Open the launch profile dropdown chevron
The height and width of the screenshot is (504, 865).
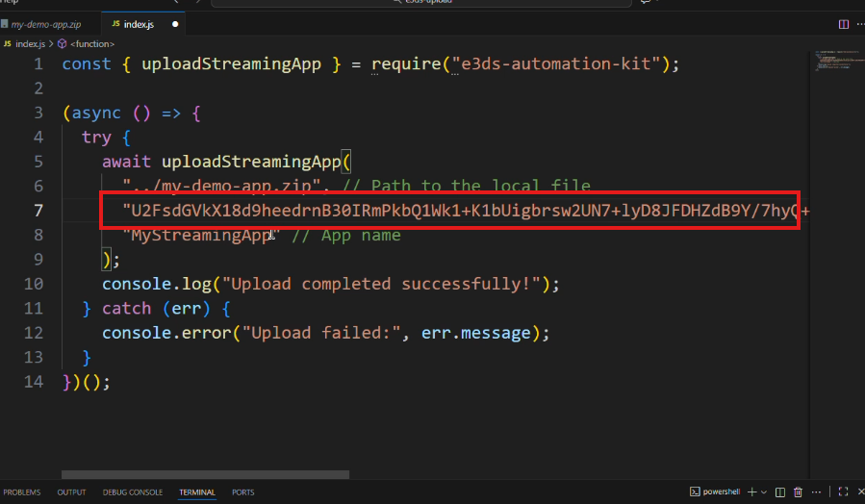tap(764, 491)
